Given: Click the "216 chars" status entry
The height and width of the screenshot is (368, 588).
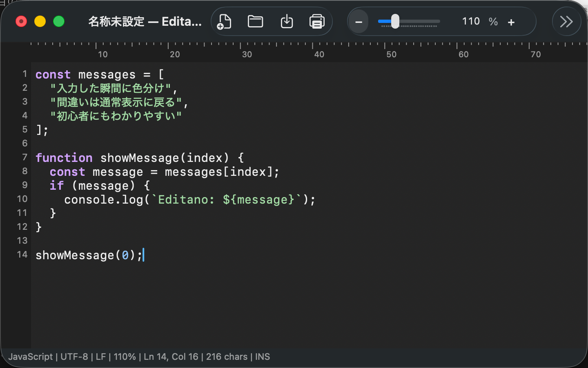Looking at the screenshot, I should pos(227,357).
